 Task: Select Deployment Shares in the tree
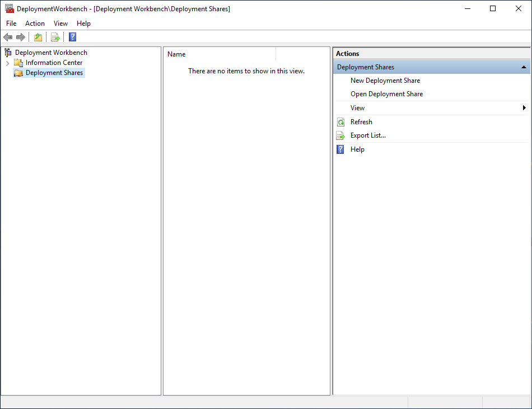54,73
